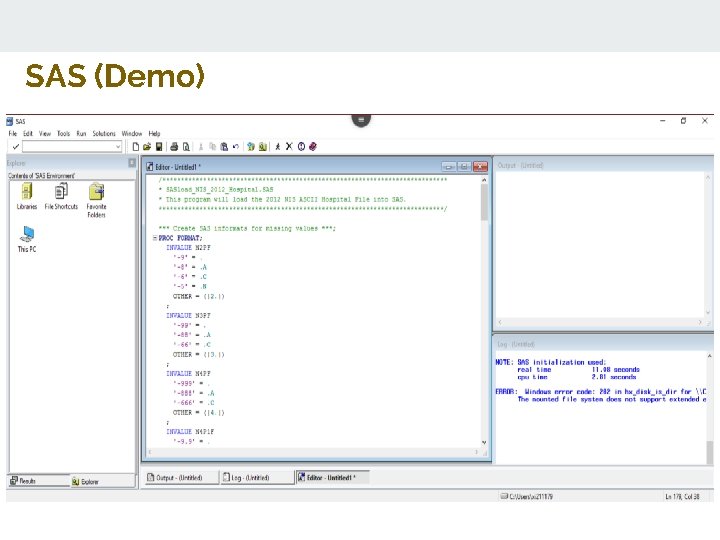The image size is (720, 540).
Task: Click the Log window scrollbar thumb
Action: pyautogui.click(x=710, y=452)
